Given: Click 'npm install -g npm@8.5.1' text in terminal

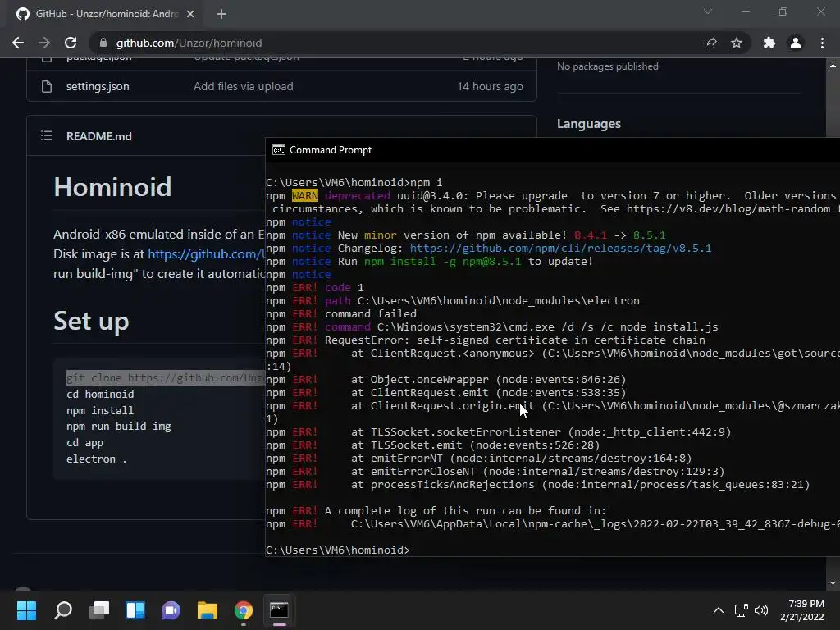Looking at the screenshot, I should click(x=442, y=262).
